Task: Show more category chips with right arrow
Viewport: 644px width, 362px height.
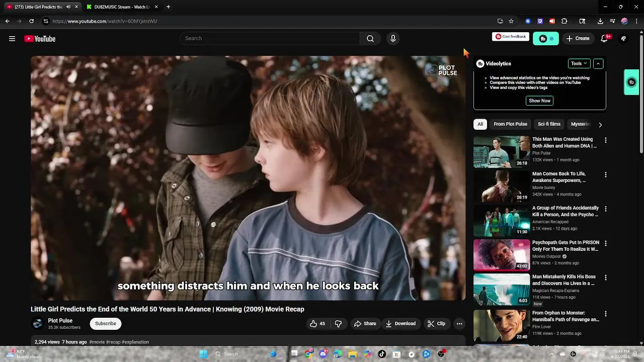Action: (600, 125)
